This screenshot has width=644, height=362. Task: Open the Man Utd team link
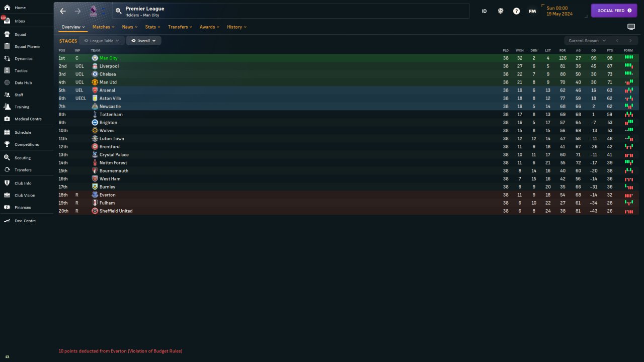108,82
